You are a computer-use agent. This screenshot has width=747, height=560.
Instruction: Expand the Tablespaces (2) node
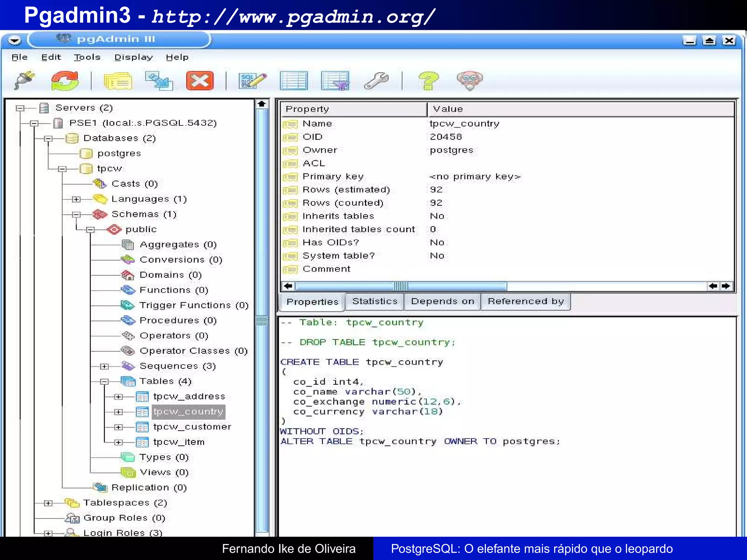click(48, 503)
